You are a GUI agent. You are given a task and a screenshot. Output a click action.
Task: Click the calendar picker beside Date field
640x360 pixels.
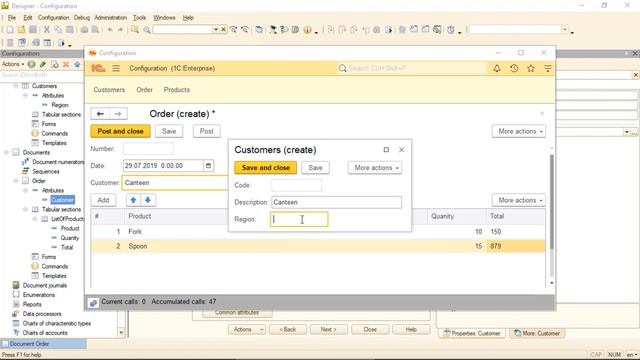coord(209,166)
